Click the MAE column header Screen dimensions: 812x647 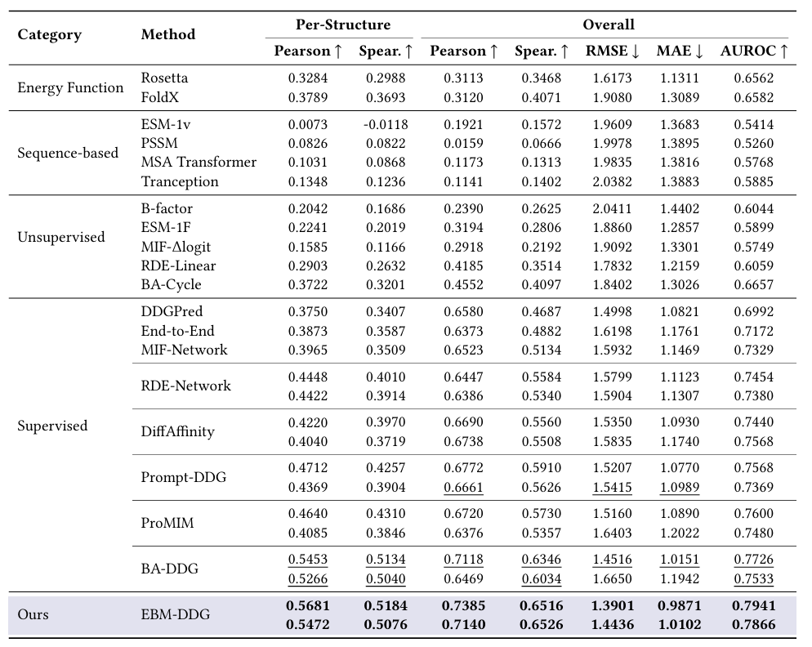pyautogui.click(x=680, y=51)
